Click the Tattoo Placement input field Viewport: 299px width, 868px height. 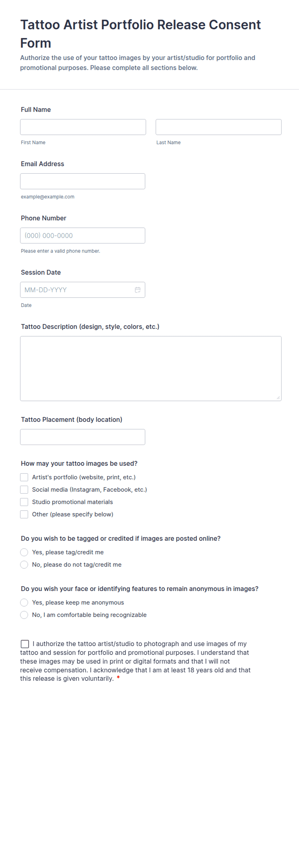83,437
